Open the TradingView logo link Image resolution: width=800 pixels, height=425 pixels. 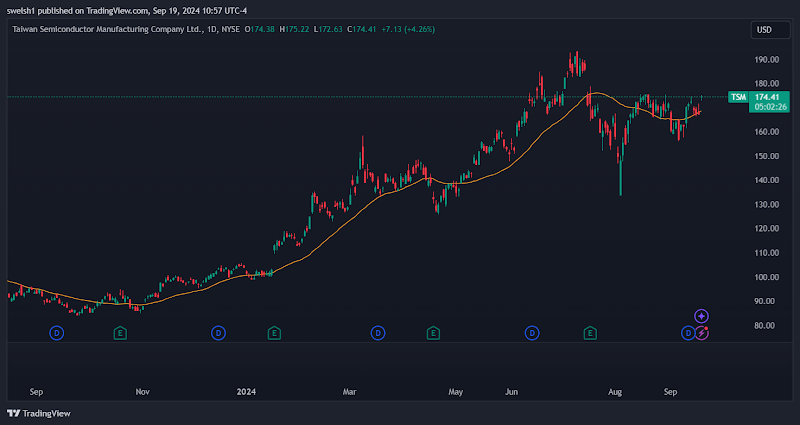coord(39,413)
